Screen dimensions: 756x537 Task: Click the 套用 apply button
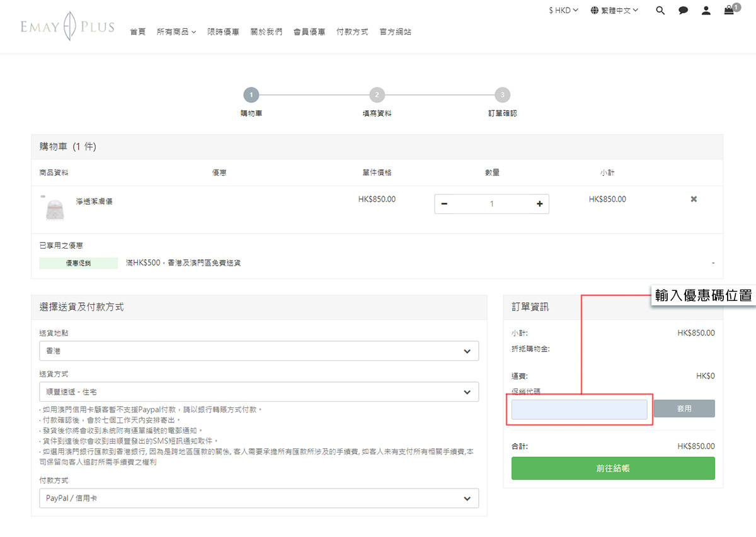click(x=684, y=409)
